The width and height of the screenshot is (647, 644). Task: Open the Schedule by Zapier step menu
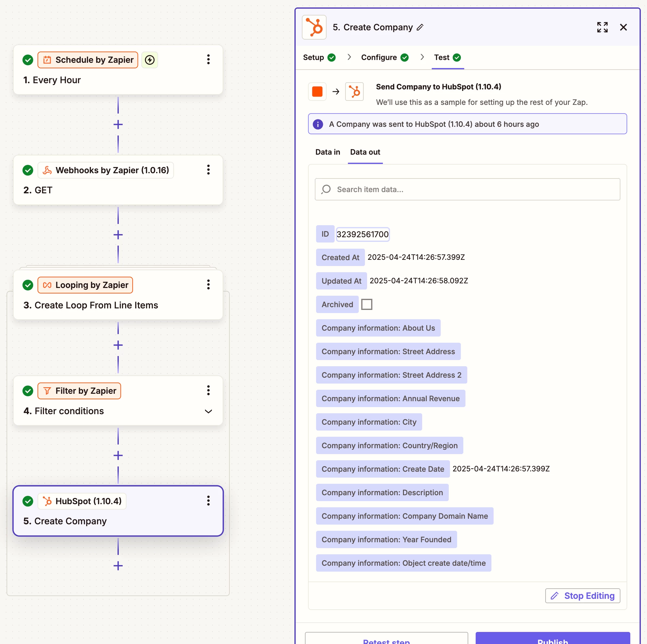pos(208,60)
